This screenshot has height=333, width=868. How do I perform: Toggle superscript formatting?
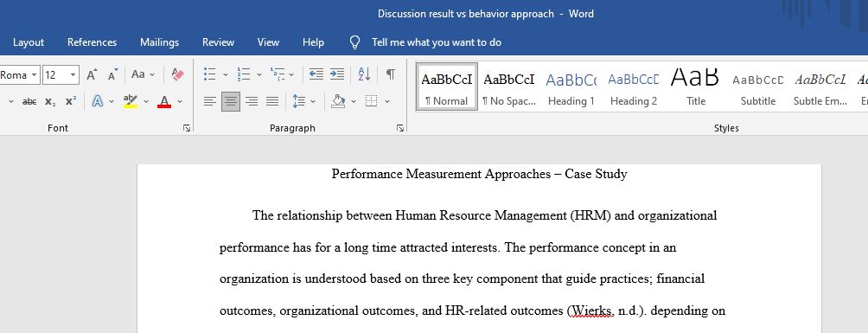[71, 101]
